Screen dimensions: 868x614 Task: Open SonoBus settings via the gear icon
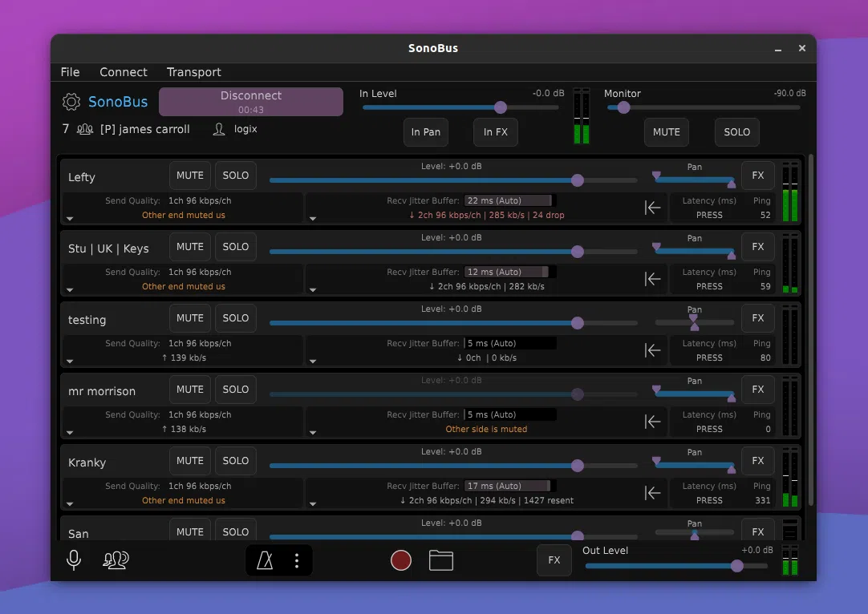[x=71, y=102]
